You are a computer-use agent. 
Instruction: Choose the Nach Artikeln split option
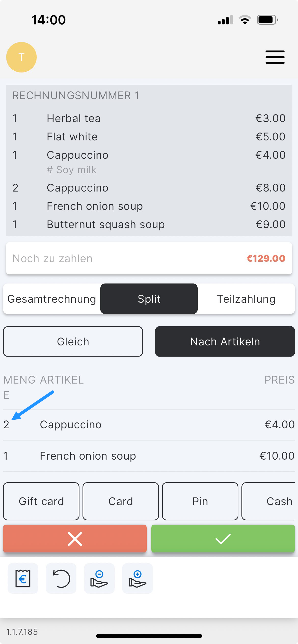225,342
